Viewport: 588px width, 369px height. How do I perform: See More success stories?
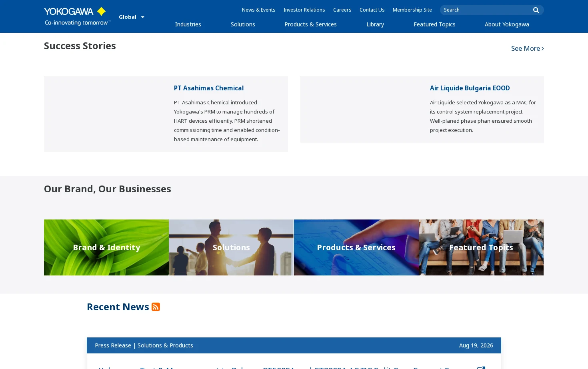click(527, 48)
